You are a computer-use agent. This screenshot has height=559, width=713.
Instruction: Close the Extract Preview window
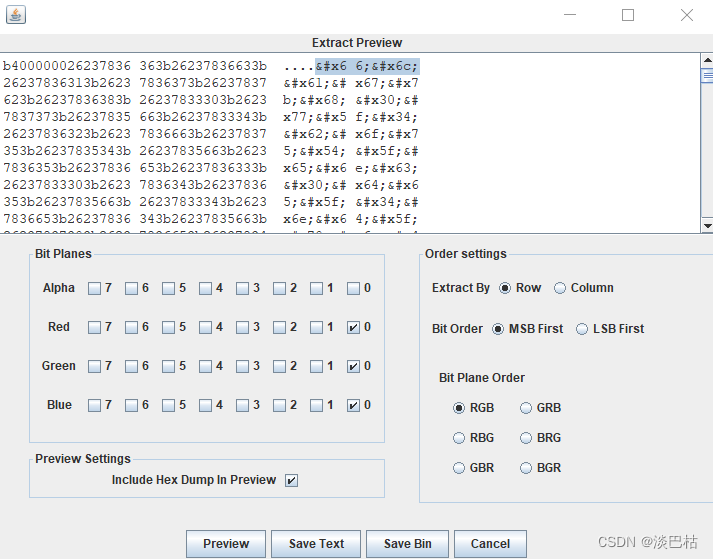point(687,15)
